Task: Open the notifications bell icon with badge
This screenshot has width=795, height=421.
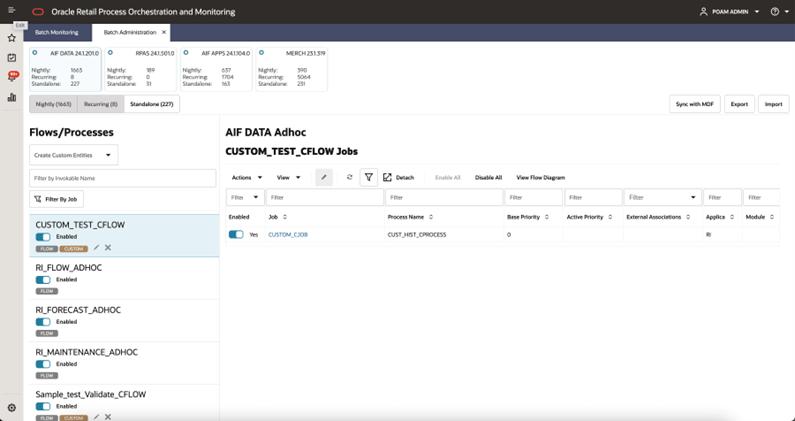Action: [x=12, y=77]
